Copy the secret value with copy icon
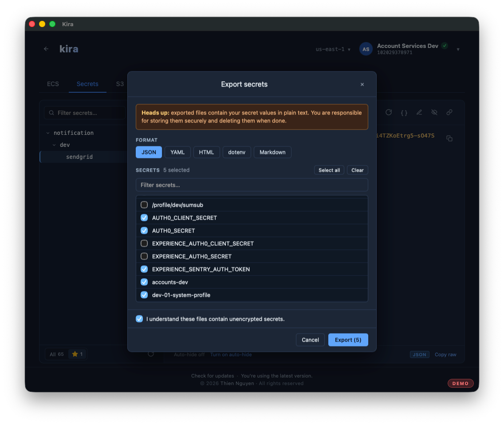 (x=449, y=138)
